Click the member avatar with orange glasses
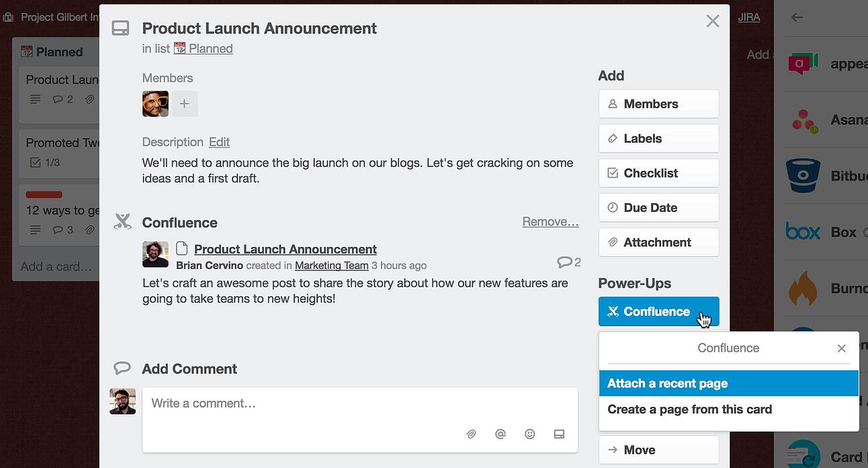 tap(155, 104)
